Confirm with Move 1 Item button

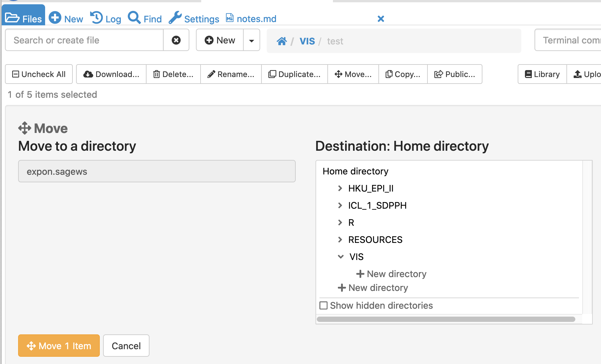59,346
